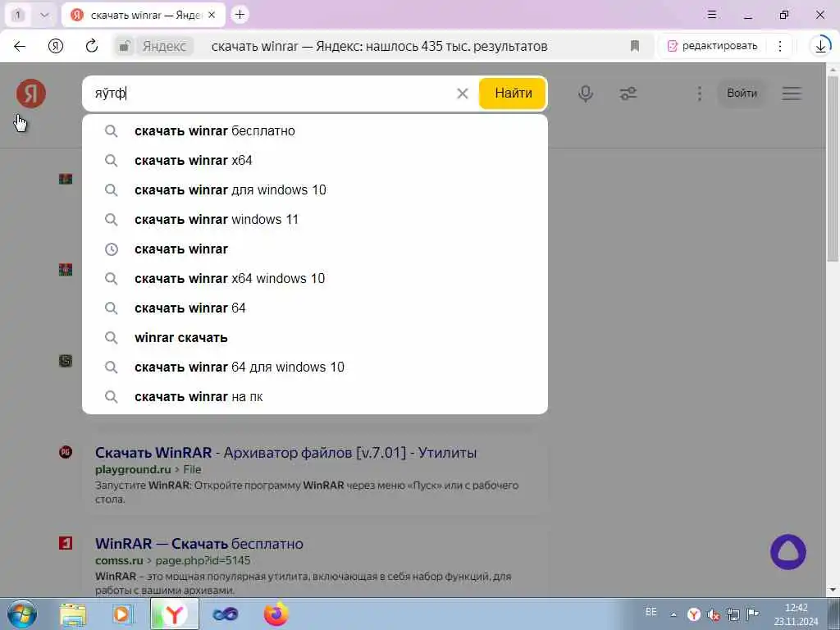Click the network tray icon
The width and height of the screenshot is (840, 630).
tap(733, 614)
